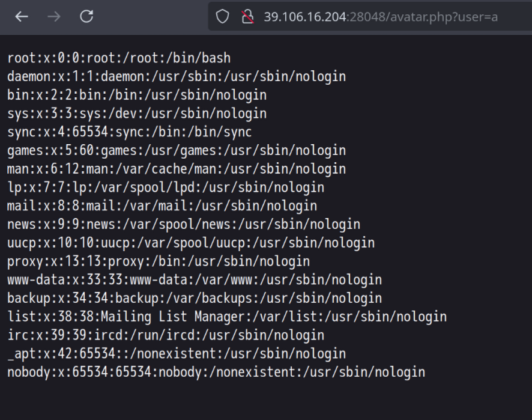Click the man:x:6:12 line
The width and height of the screenshot is (532, 420).
click(177, 169)
